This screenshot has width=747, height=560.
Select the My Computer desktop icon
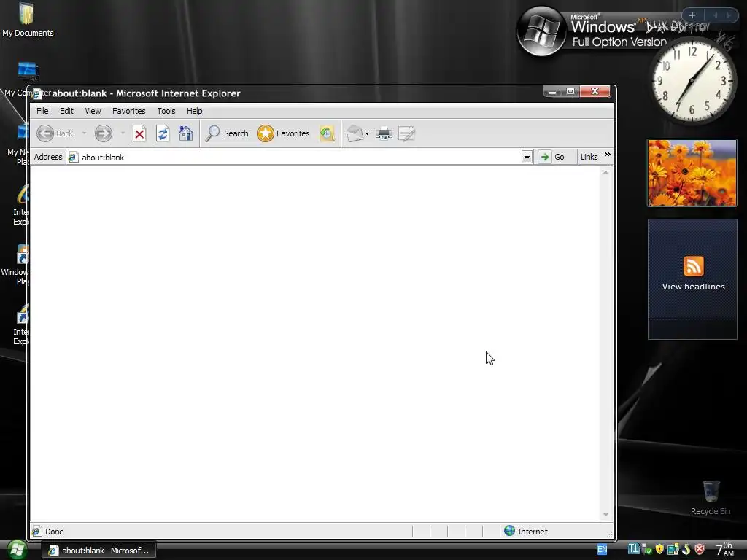[28, 79]
